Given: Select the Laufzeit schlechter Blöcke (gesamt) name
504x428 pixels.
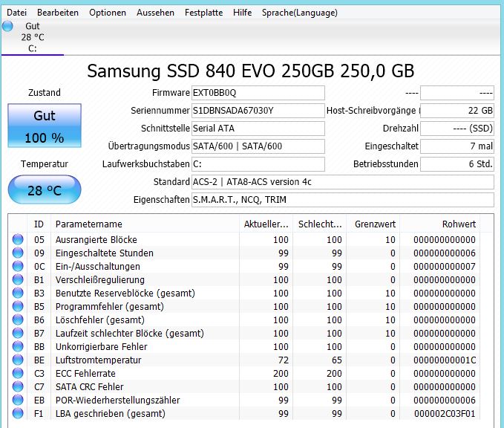Looking at the screenshot, I should [x=130, y=334].
